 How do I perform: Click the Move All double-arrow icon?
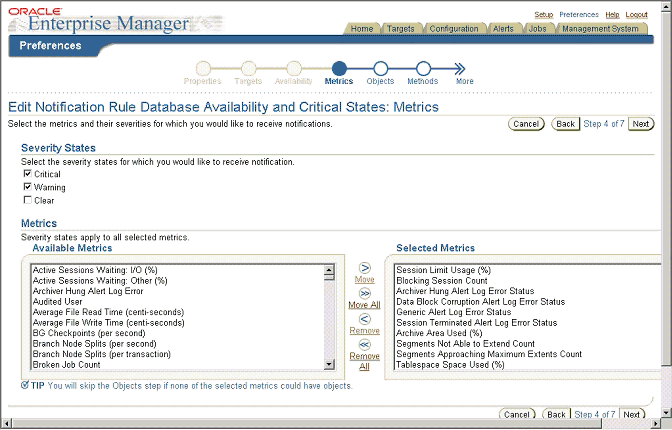364,293
